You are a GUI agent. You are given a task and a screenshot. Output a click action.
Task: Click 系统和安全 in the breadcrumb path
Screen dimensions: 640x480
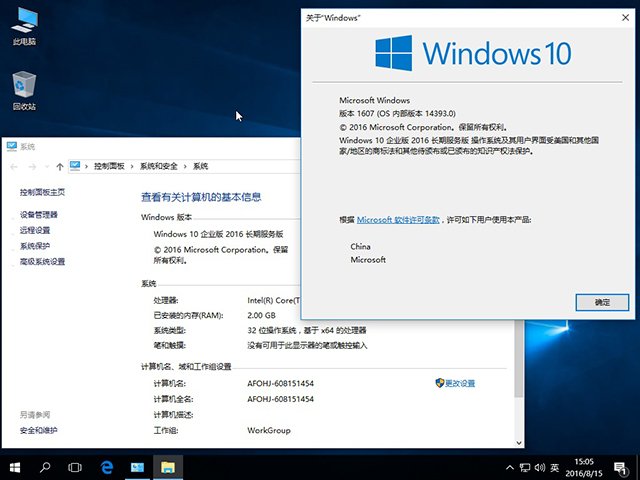pos(159,166)
